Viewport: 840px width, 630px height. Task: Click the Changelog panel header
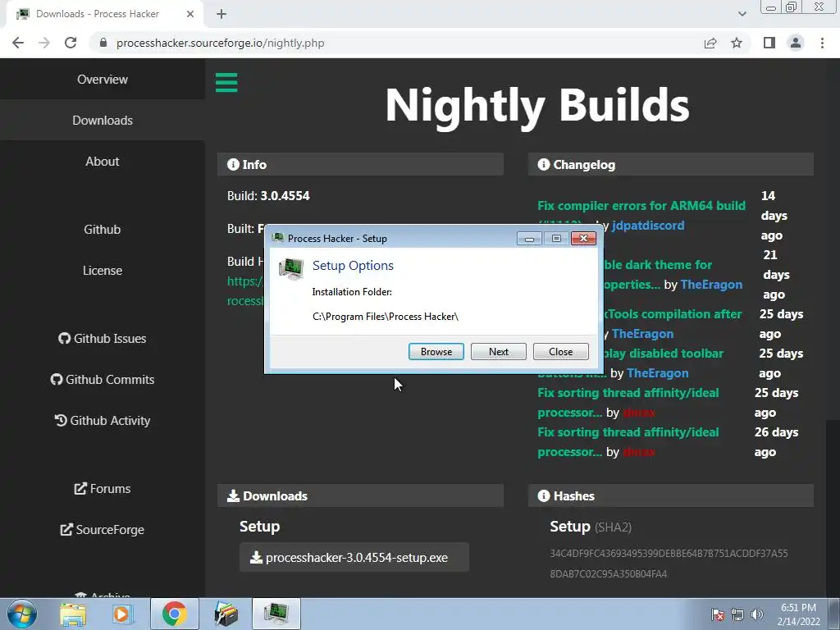(x=671, y=164)
